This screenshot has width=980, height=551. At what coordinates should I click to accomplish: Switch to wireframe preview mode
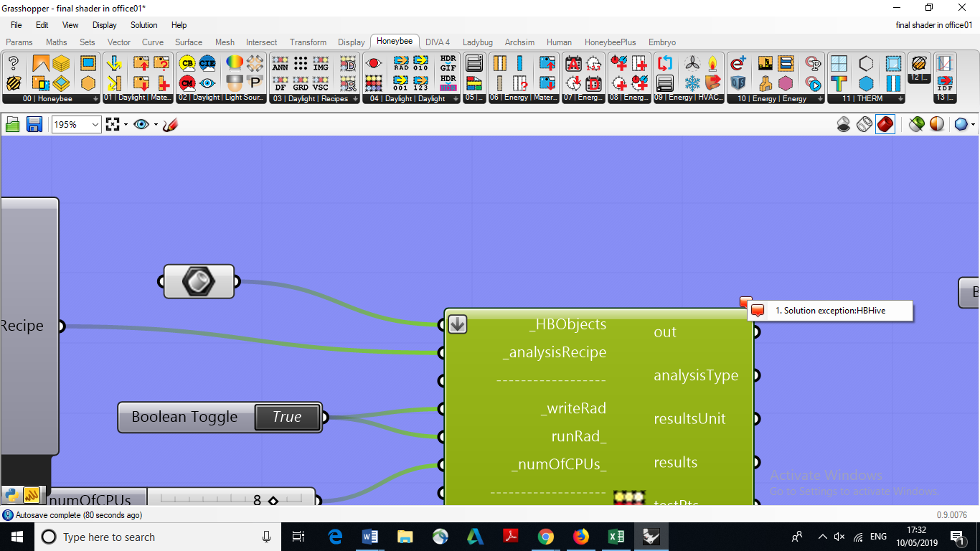pos(864,124)
